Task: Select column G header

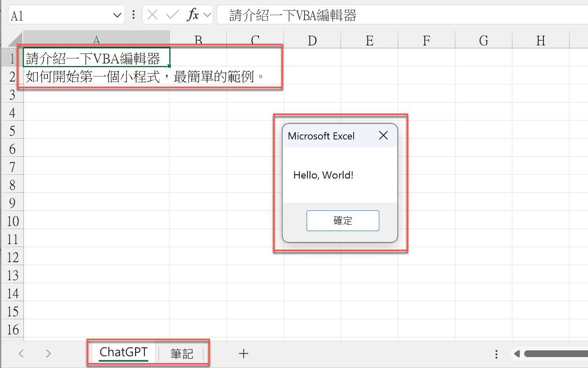Action: [483, 40]
